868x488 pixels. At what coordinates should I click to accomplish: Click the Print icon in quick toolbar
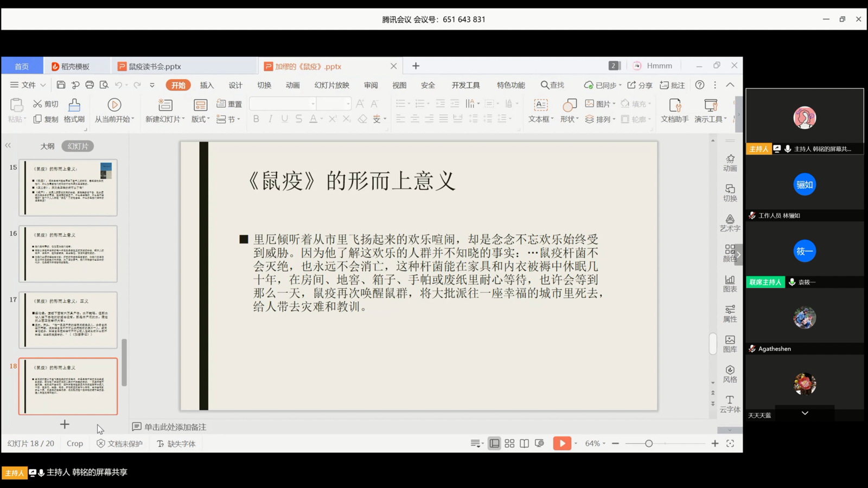(90, 85)
